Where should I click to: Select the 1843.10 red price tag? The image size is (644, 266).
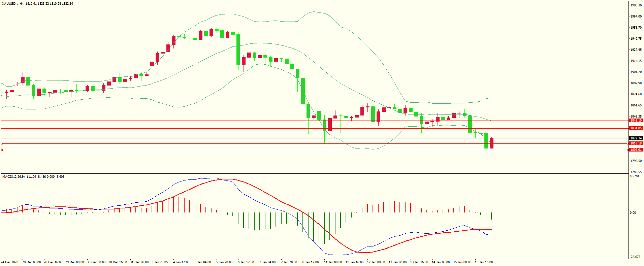click(636, 121)
